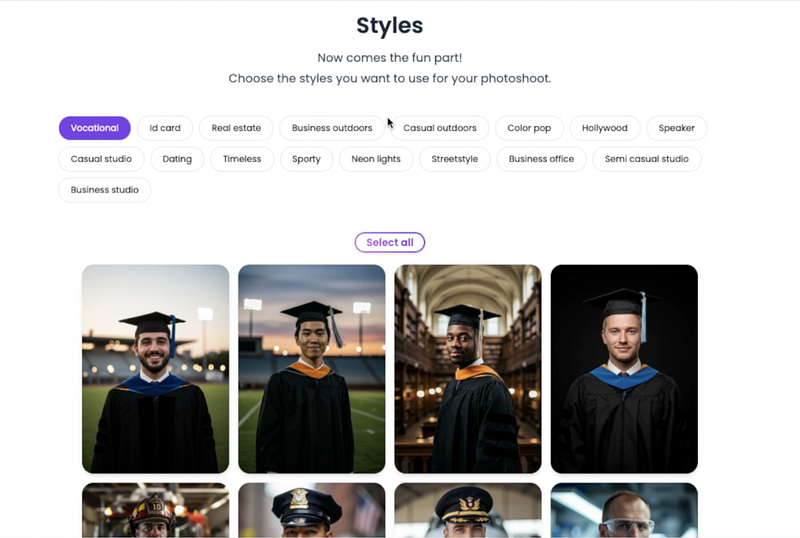Select the Vocational style category
This screenshot has height=538, width=800.
[94, 128]
